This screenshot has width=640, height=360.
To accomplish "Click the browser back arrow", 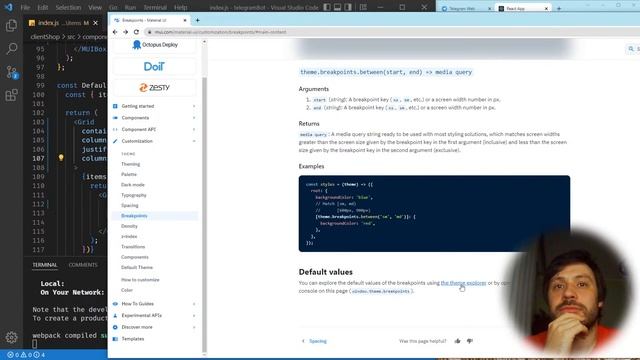I will click(115, 32).
